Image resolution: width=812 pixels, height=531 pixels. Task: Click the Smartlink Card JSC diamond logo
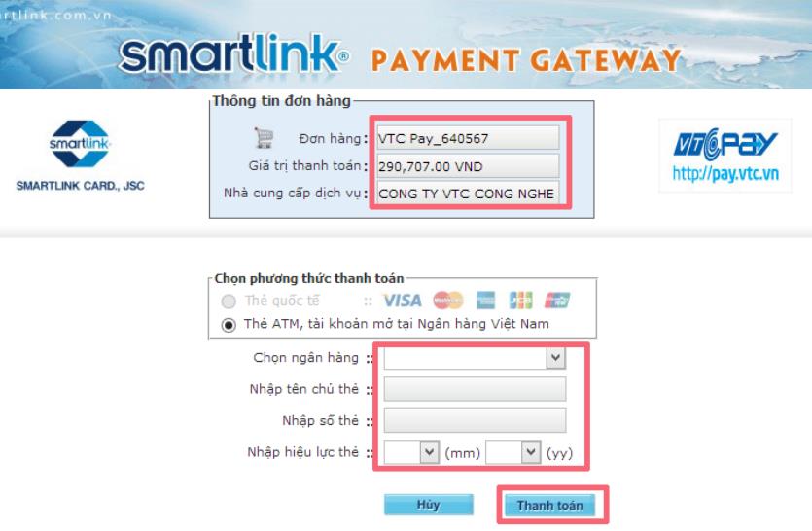click(x=80, y=144)
